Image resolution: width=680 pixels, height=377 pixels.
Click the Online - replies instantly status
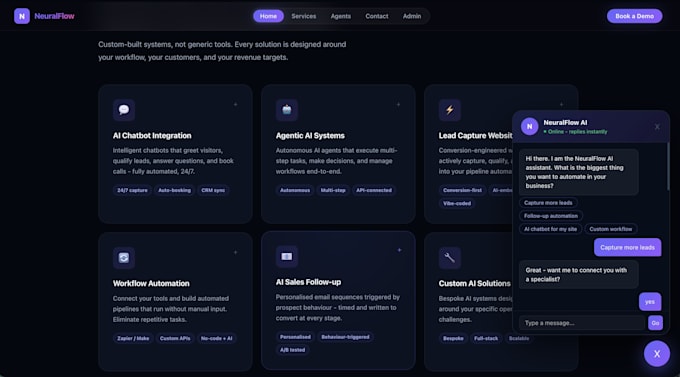click(x=575, y=132)
